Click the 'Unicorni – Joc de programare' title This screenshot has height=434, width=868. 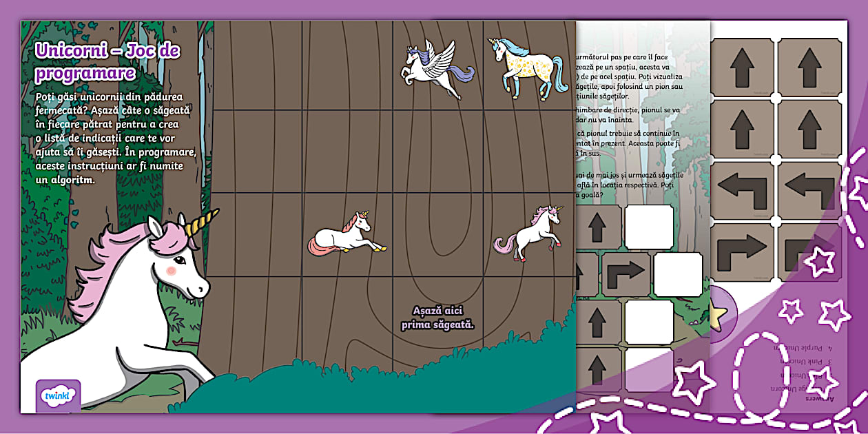(x=107, y=61)
